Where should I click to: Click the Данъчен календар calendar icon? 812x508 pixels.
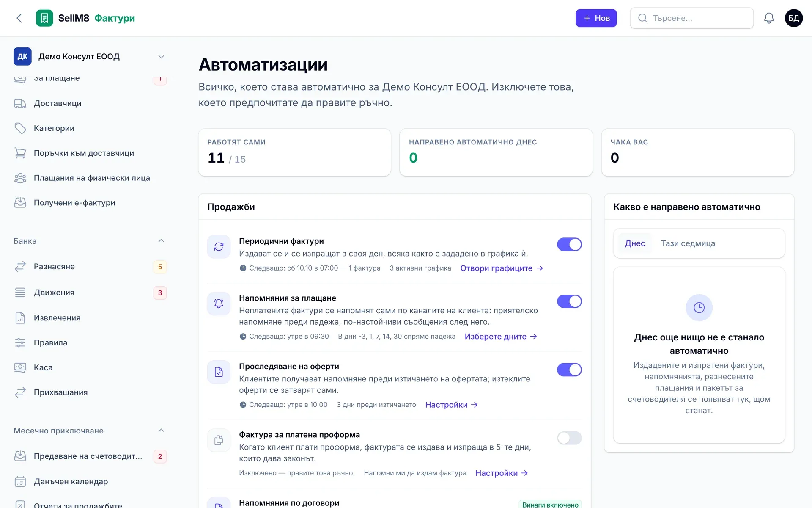[20, 482]
